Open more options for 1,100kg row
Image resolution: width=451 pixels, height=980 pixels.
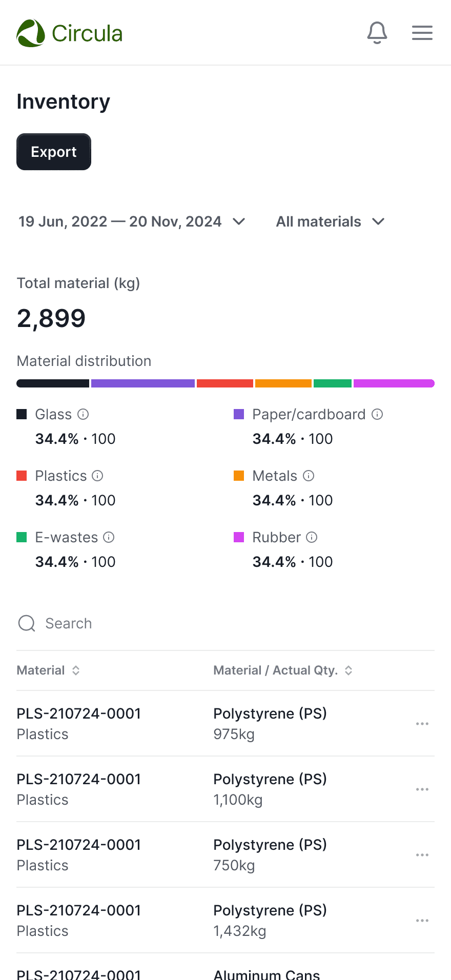[422, 789]
